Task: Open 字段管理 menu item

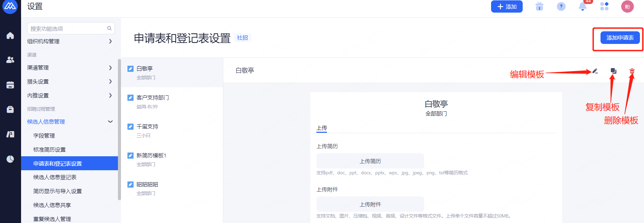Action: [44, 136]
